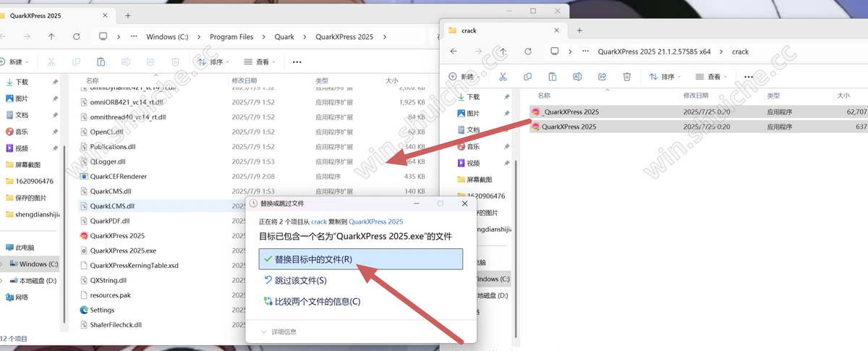Refresh the crack folder view
Screen dimensions: 868x351
tap(528, 51)
